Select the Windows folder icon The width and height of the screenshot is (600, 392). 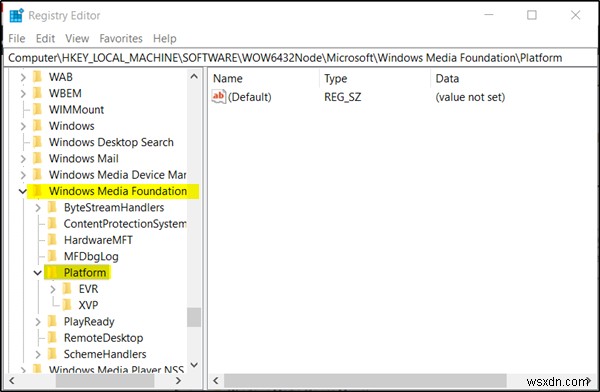38,126
